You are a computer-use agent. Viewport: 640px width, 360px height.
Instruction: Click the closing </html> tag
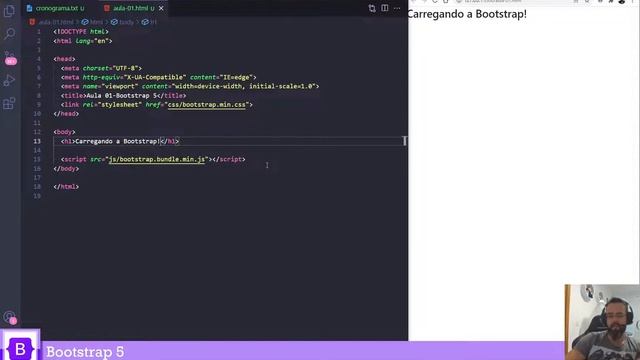coord(66,187)
